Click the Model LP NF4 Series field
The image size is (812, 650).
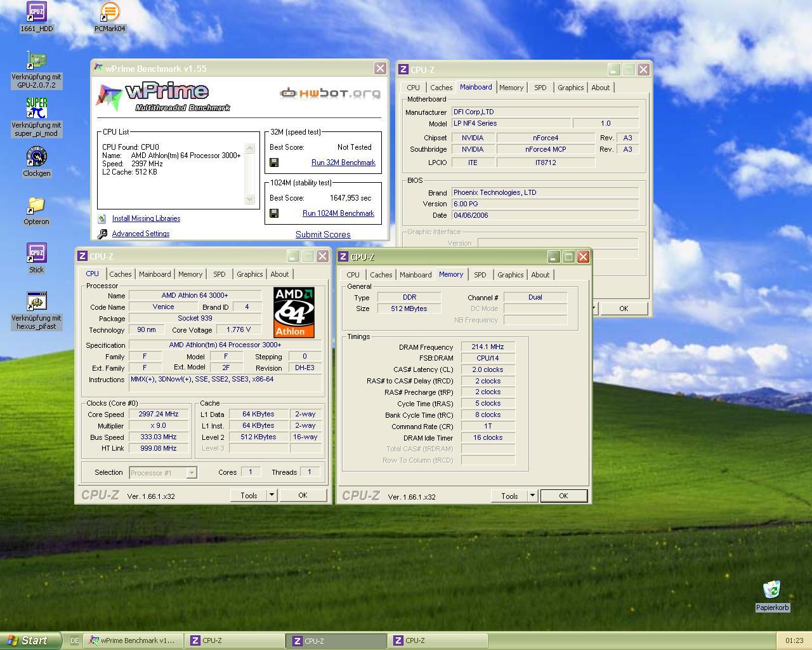point(511,123)
